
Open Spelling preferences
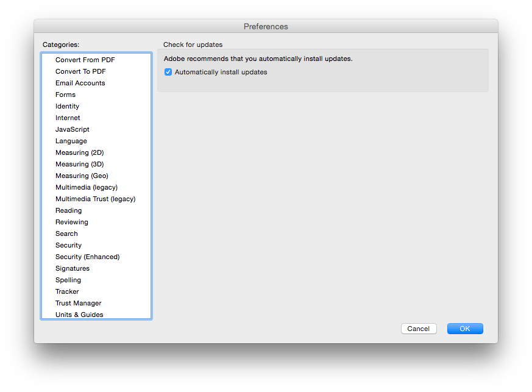click(68, 280)
